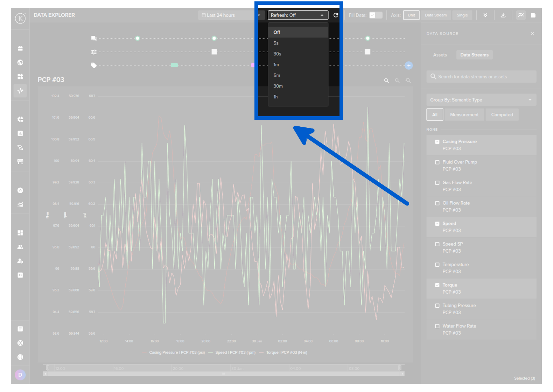Image resolution: width=553 pixels, height=392 pixels.
Task: Click the search data streams field
Action: [481, 77]
